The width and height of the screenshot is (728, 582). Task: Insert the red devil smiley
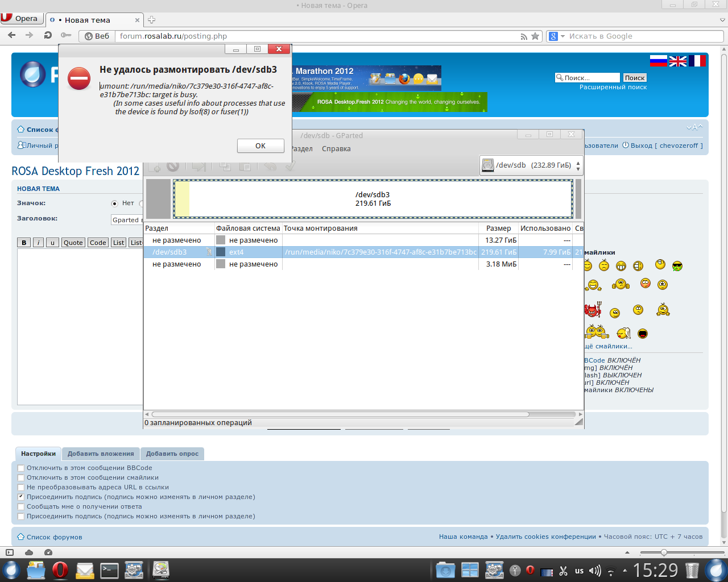point(593,310)
